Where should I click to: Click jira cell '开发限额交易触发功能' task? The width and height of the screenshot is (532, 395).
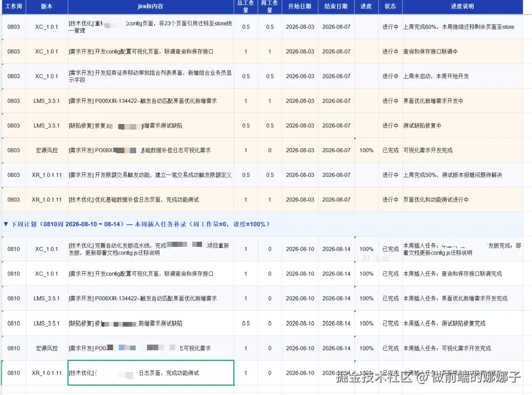point(151,175)
